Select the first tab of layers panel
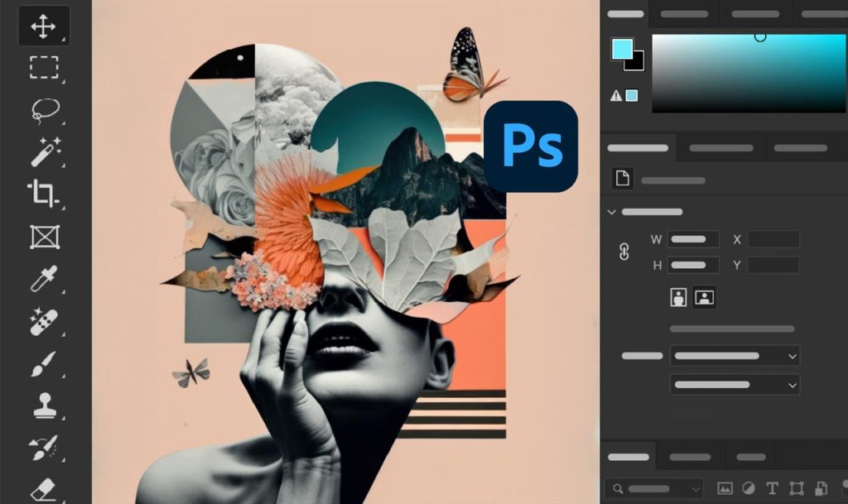The image size is (848, 504). [629, 457]
